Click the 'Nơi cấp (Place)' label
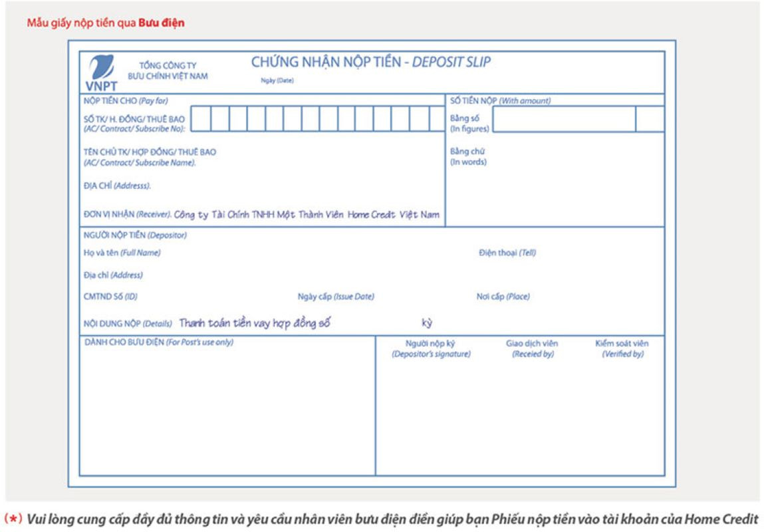Viewport: 764px width, 532px height. 503,296
